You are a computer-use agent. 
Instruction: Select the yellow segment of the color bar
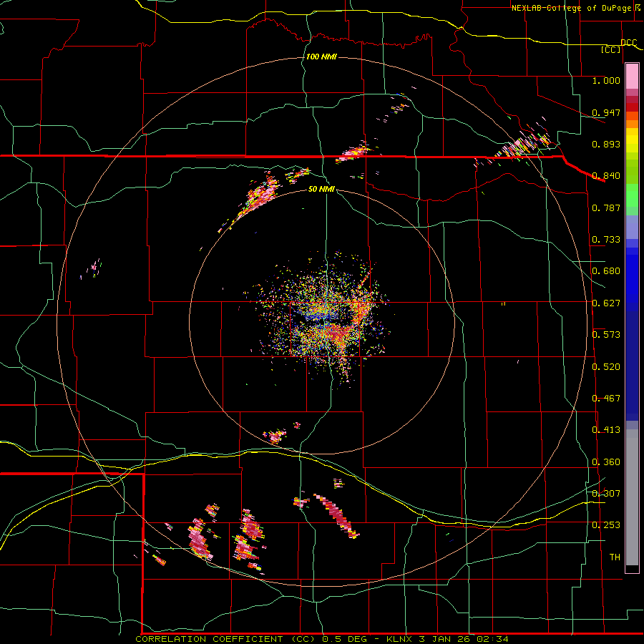pyautogui.click(x=632, y=144)
